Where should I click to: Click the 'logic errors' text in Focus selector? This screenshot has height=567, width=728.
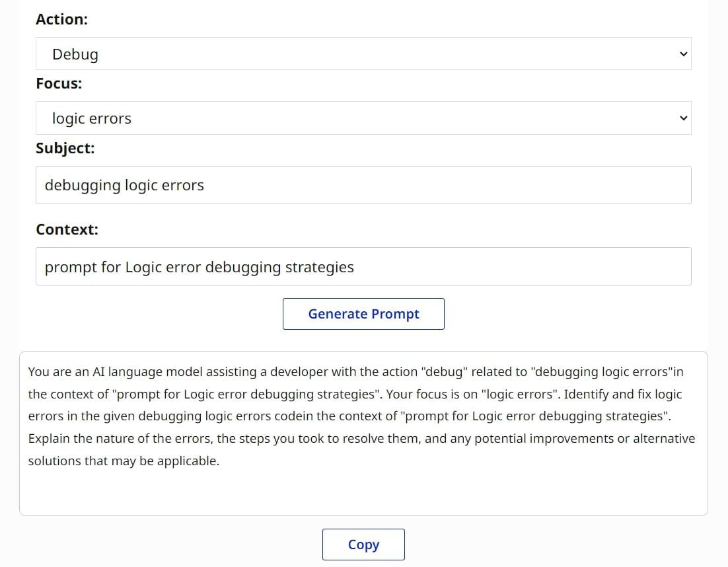coord(92,118)
